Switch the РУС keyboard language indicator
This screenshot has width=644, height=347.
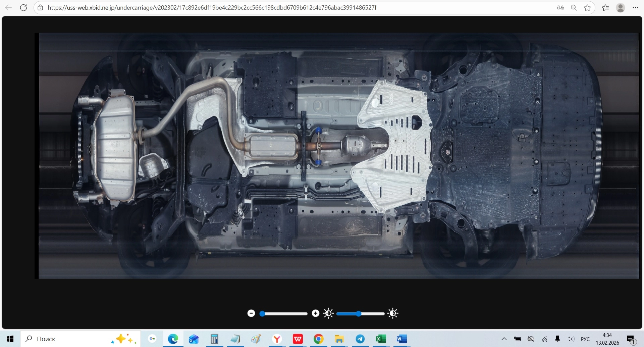coord(585,339)
